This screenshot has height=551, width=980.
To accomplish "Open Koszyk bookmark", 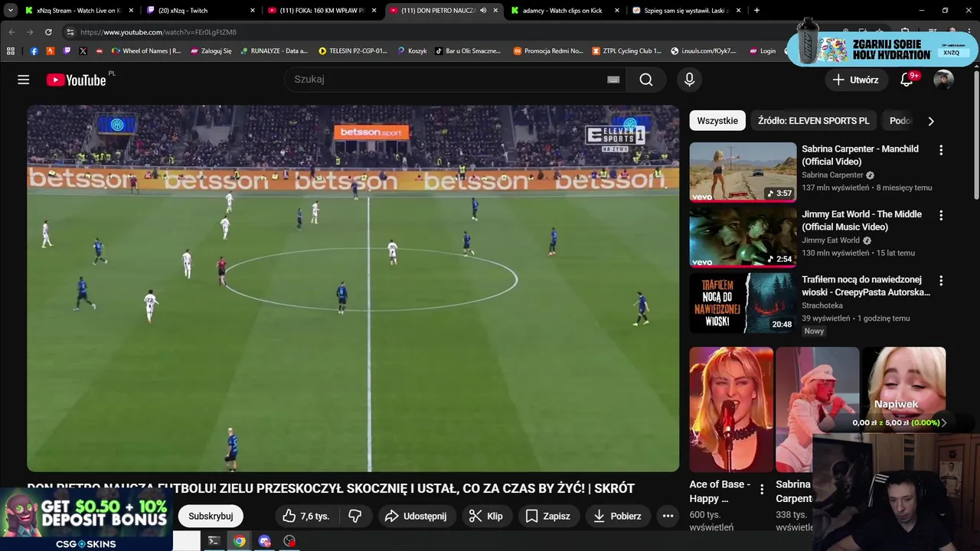I will pos(412,51).
